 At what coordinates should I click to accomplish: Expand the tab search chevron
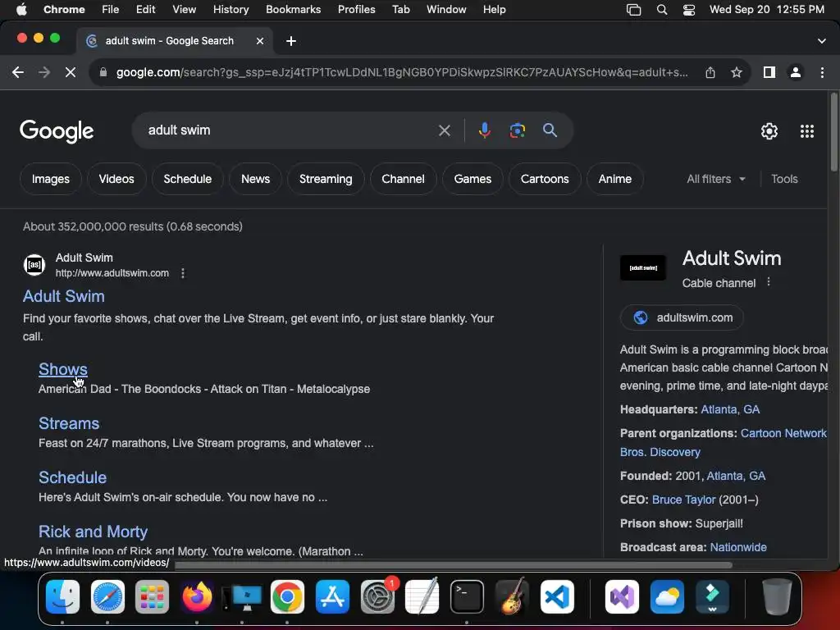(822, 41)
